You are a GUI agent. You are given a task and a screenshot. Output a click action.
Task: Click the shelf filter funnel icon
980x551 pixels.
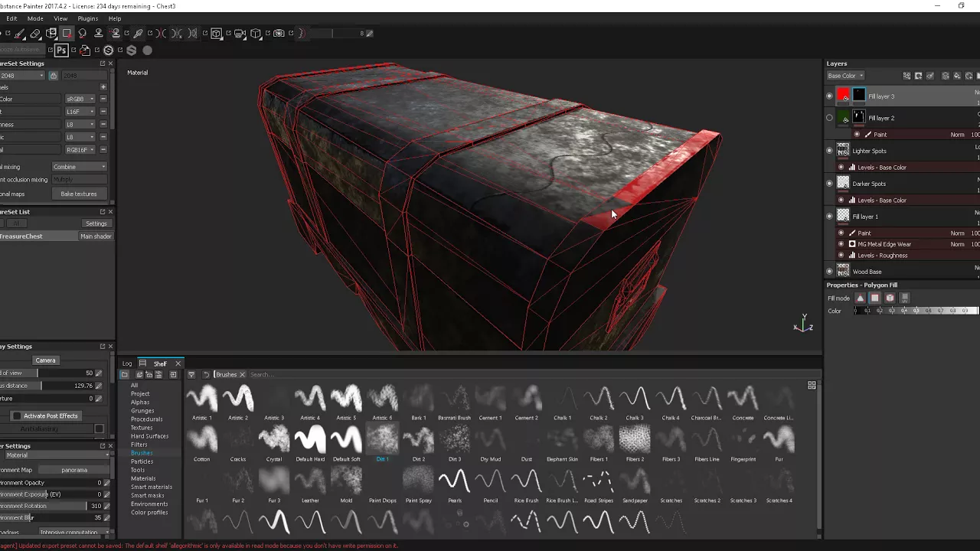coord(191,374)
